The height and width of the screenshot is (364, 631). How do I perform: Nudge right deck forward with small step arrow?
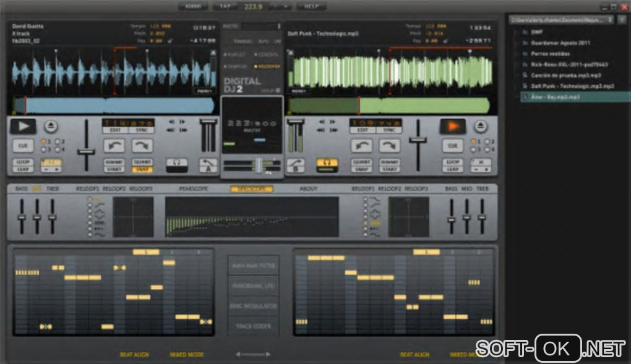(332, 122)
